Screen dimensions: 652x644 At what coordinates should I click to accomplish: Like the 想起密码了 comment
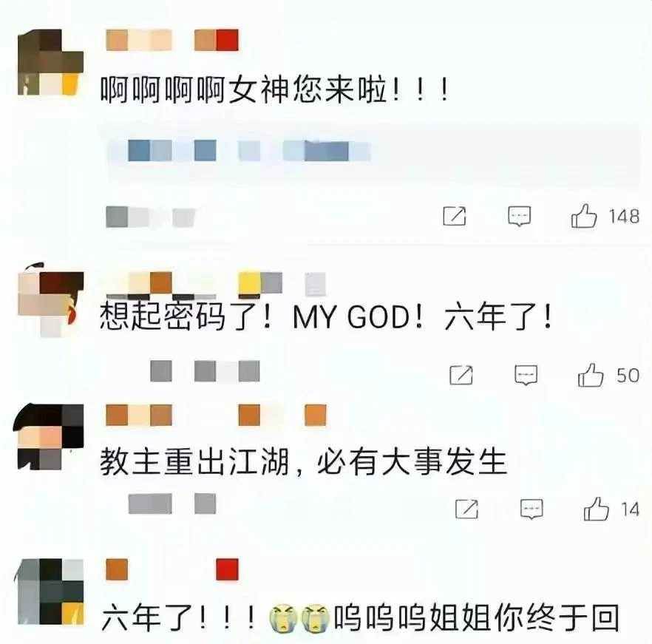click(x=591, y=375)
